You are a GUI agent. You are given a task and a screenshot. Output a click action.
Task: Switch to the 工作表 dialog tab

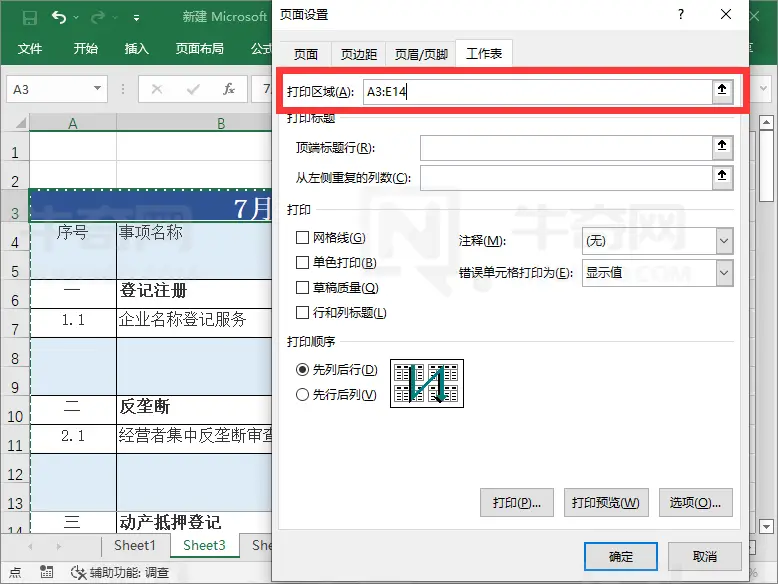click(x=484, y=53)
